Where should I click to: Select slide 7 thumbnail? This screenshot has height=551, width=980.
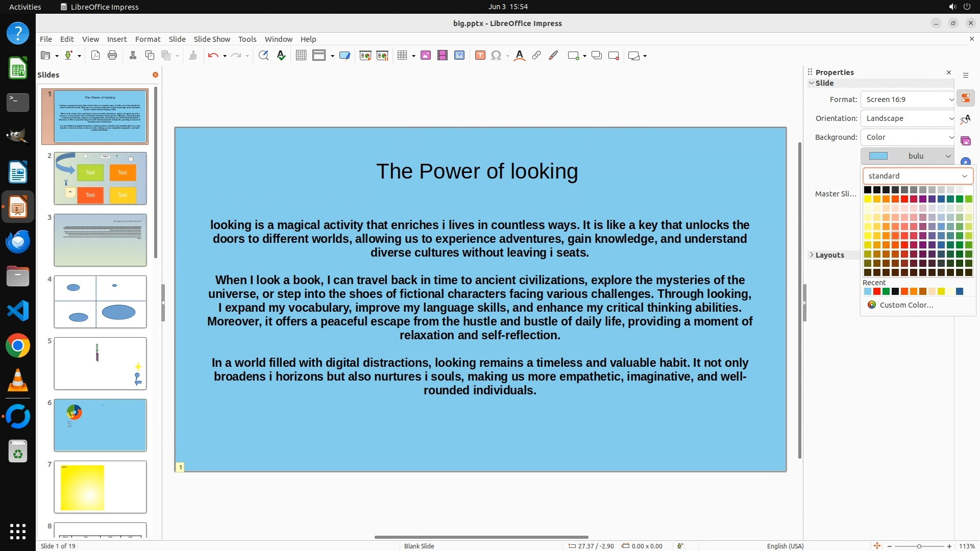pos(100,487)
